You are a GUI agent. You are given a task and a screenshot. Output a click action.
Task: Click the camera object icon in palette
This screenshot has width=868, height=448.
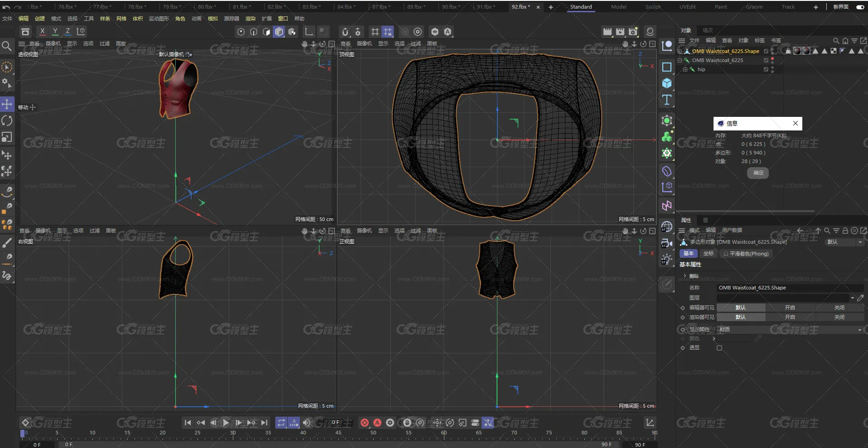click(x=667, y=243)
